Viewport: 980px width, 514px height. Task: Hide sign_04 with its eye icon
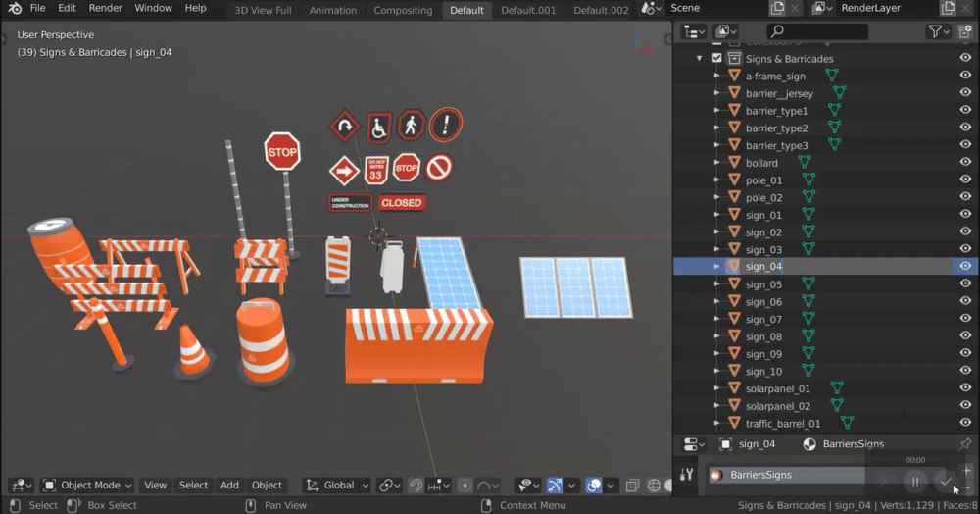965,266
